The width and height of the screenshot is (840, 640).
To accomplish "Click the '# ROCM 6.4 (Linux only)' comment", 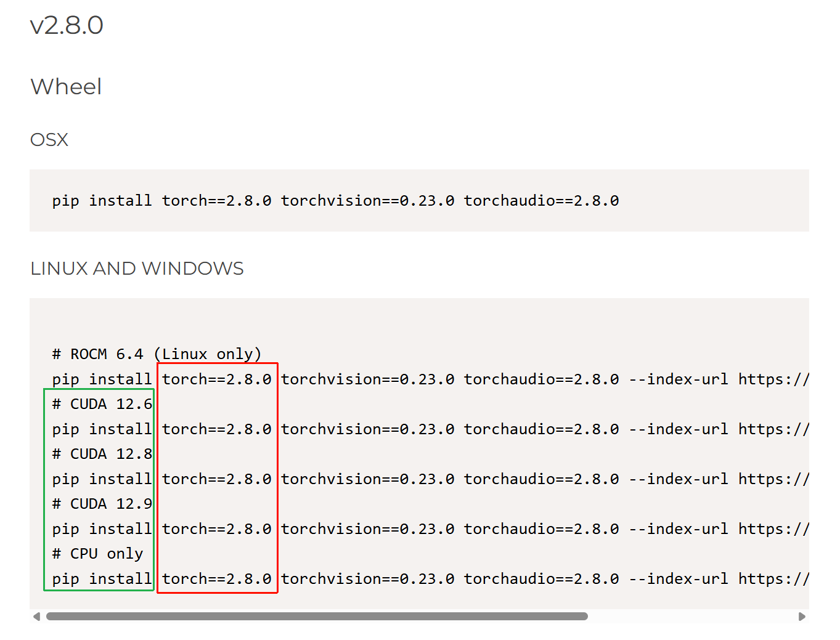I will pos(157,354).
